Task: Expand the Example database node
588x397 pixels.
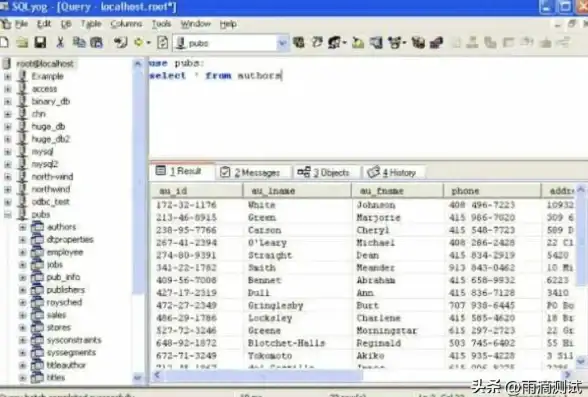Action: pos(8,76)
